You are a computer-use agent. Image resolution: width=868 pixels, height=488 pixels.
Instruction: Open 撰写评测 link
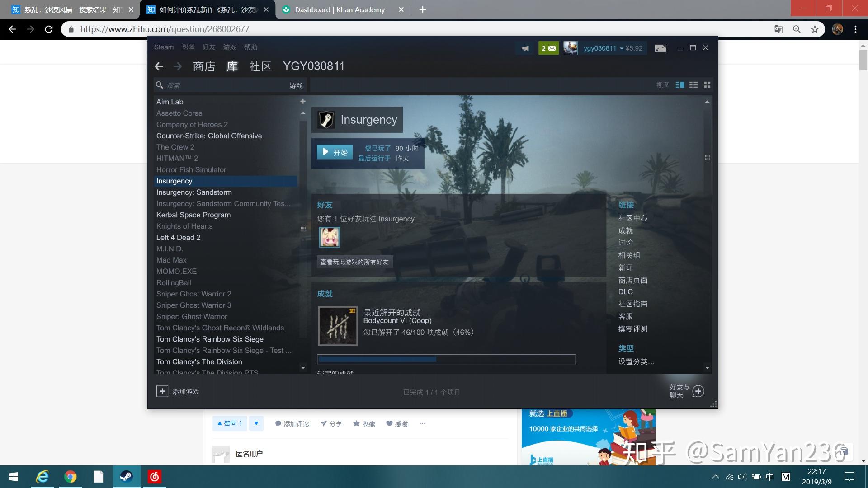click(633, 329)
